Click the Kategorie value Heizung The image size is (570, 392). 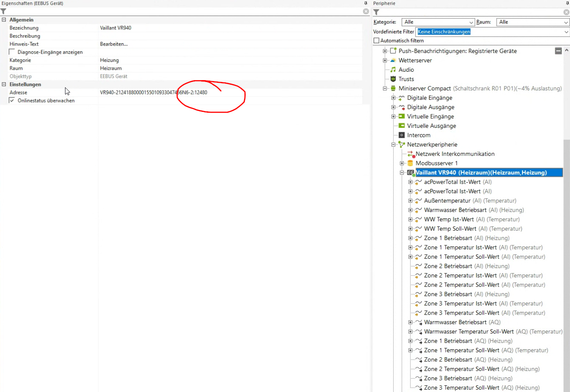pos(110,60)
